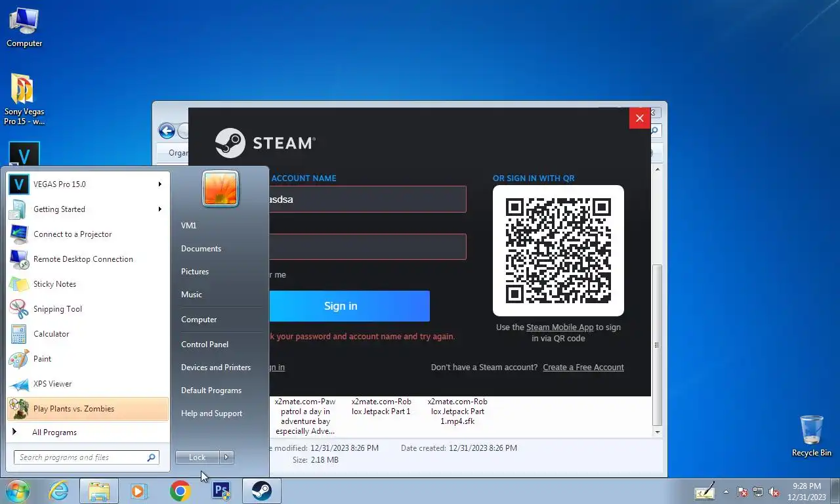The image size is (840, 504).
Task: Open Internet Explorer from taskbar
Action: tap(58, 491)
